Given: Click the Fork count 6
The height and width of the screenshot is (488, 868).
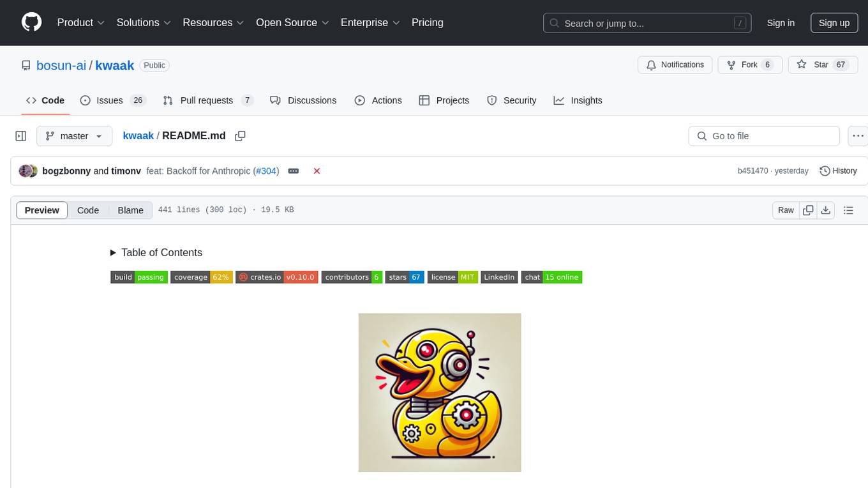Looking at the screenshot, I should [768, 65].
